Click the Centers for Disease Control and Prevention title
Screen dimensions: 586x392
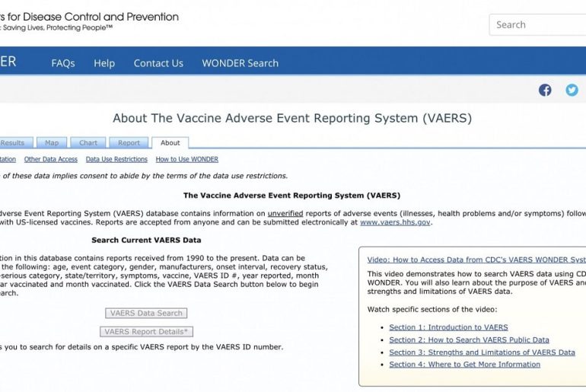click(x=89, y=17)
